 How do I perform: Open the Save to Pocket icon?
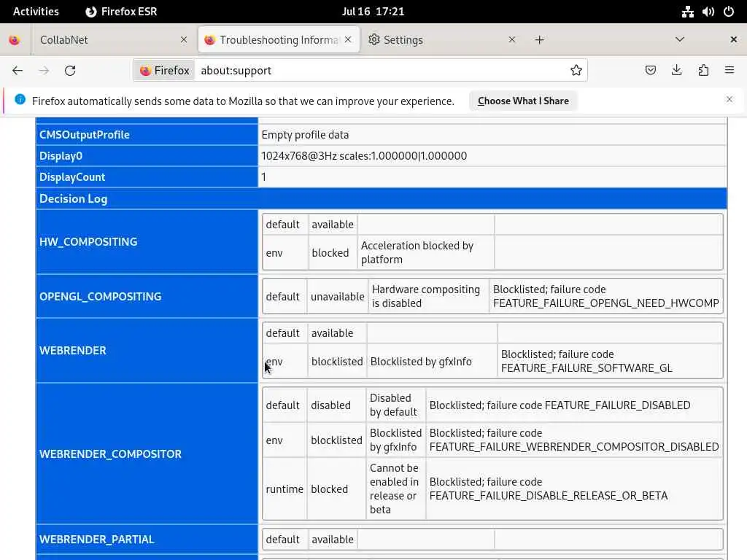tap(650, 71)
